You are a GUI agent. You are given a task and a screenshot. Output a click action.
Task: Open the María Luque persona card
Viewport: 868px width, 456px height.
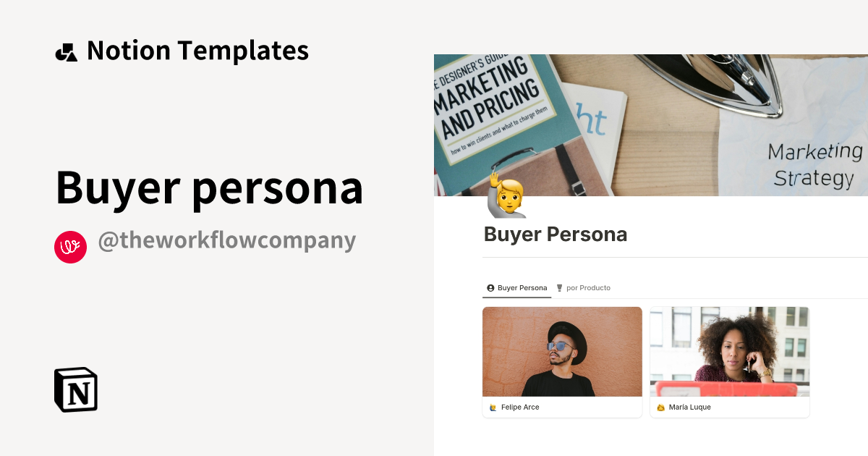coord(730,362)
